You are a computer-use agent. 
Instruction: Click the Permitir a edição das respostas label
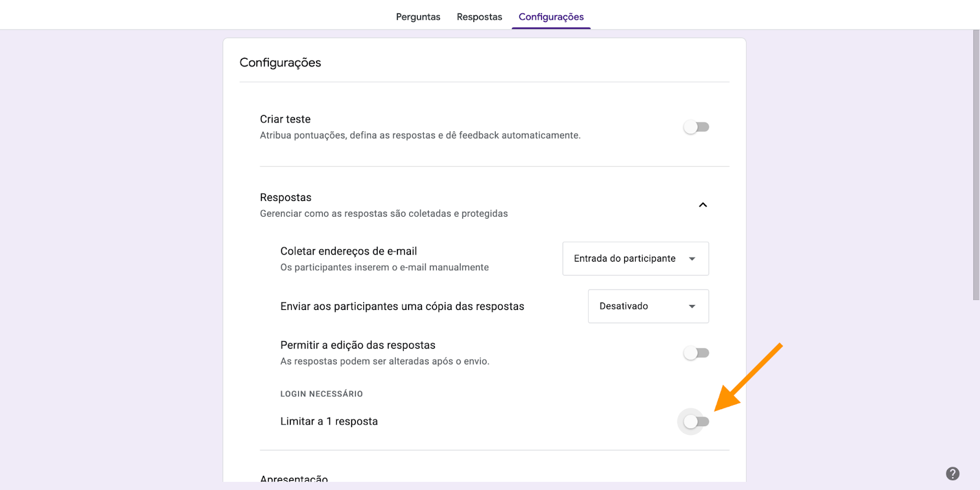coord(358,345)
